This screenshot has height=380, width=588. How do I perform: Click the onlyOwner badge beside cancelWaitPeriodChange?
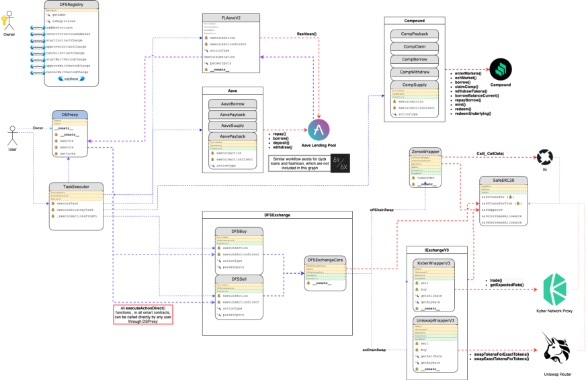point(38,73)
